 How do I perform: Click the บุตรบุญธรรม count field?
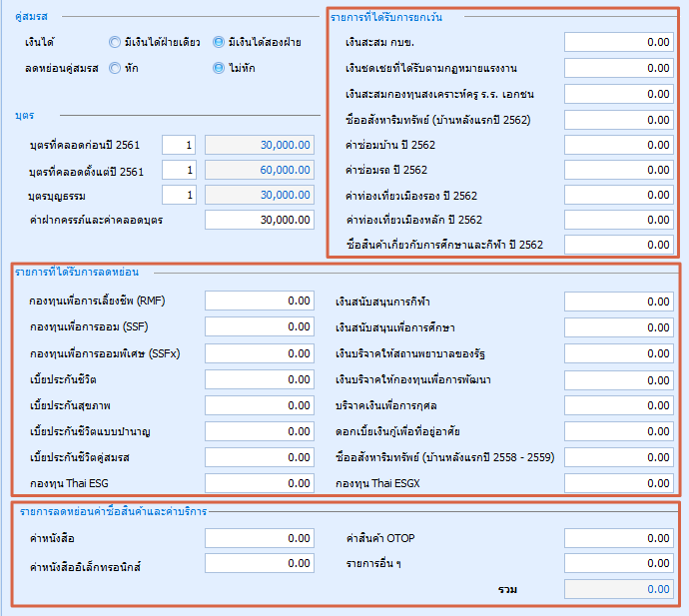coord(179,195)
